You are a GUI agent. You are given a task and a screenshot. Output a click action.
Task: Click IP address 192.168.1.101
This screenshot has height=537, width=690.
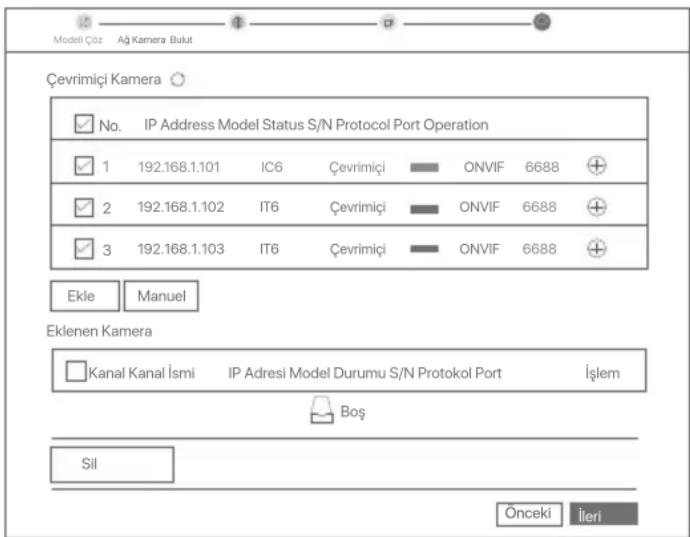click(179, 167)
